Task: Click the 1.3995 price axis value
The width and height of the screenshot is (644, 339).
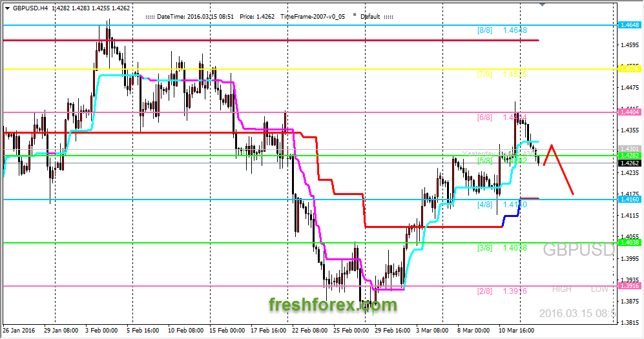Action: click(x=630, y=258)
